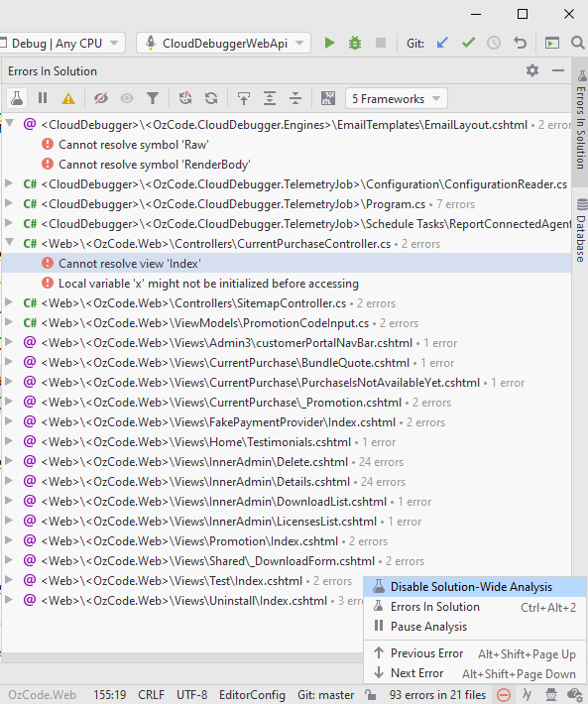
Task: Expand the ConfigurationReader.cs node
Action: [x=9, y=183]
